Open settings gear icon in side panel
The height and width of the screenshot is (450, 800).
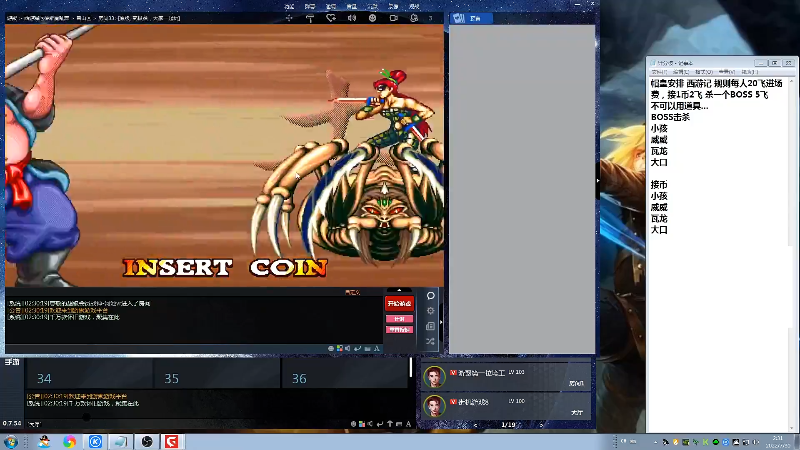click(x=431, y=311)
